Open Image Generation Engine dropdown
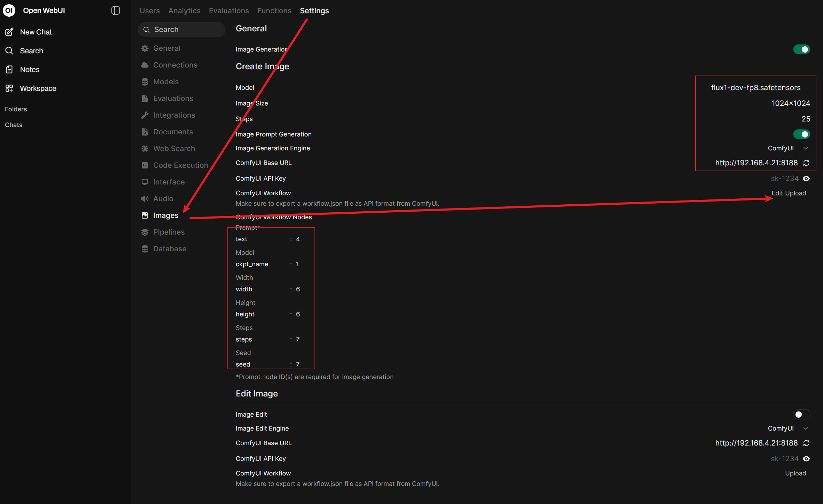 (788, 148)
